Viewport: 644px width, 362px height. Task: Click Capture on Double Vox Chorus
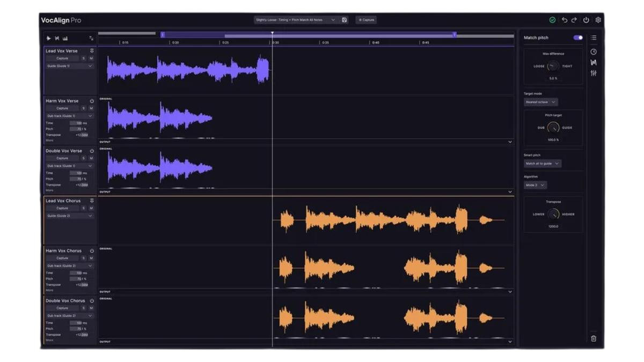tap(62, 308)
